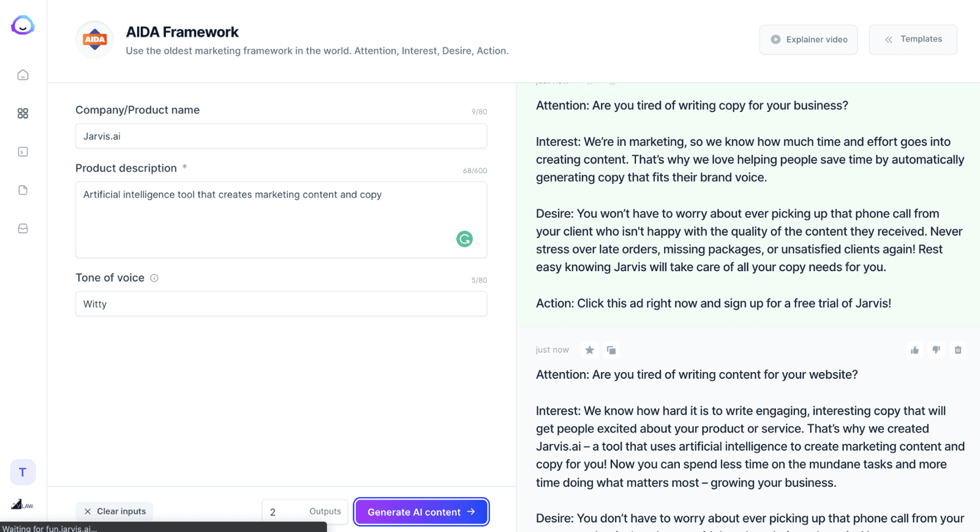This screenshot has height=532, width=980.
Task: Favorite the second output with the star
Action: [589, 350]
